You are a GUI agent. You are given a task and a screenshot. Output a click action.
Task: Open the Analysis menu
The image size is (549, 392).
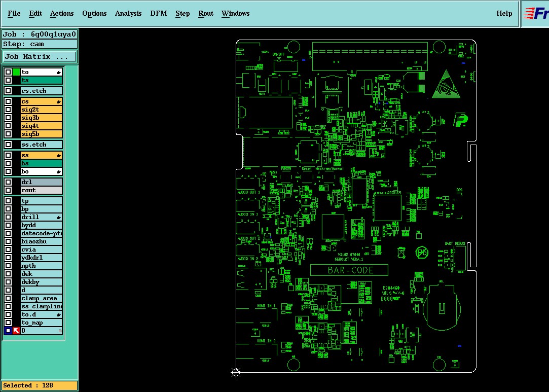point(128,13)
